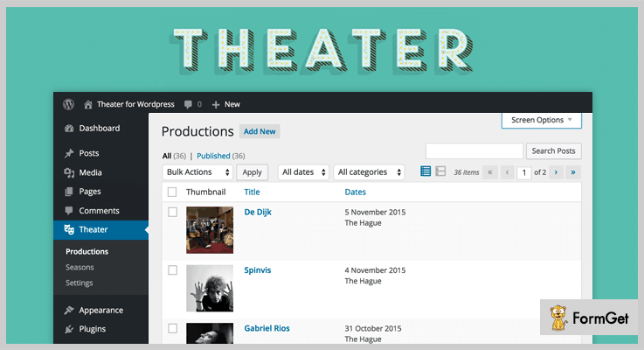Click the search posts input field
Screen dimensions: 644x350
click(474, 151)
